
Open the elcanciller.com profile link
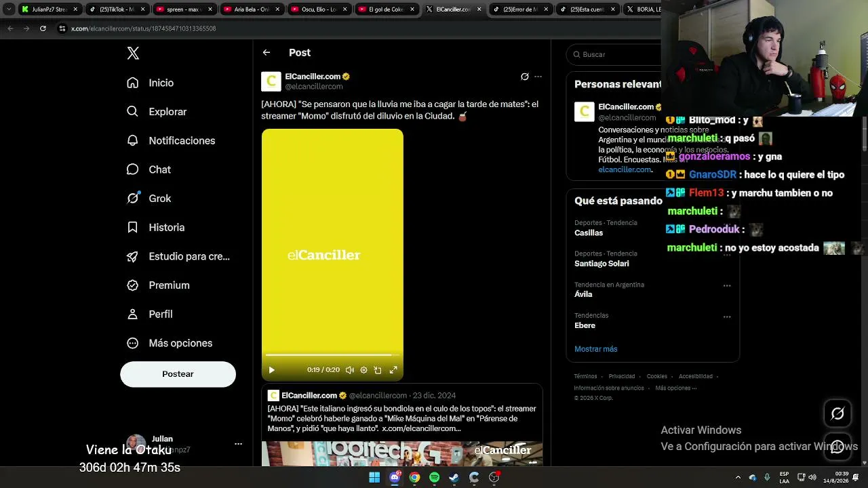point(625,169)
